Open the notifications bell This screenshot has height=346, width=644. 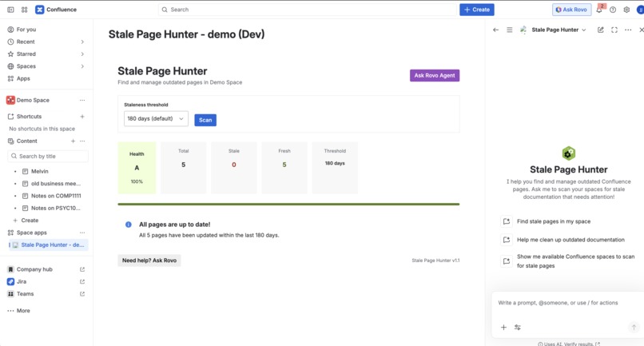coord(599,10)
